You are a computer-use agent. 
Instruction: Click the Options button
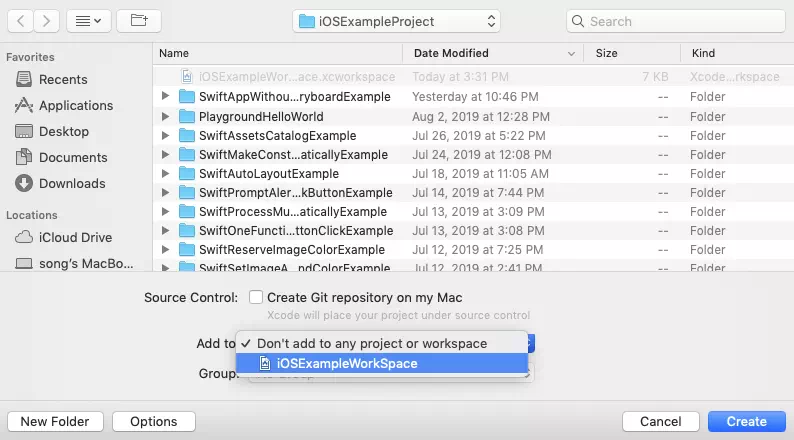pyautogui.click(x=154, y=421)
